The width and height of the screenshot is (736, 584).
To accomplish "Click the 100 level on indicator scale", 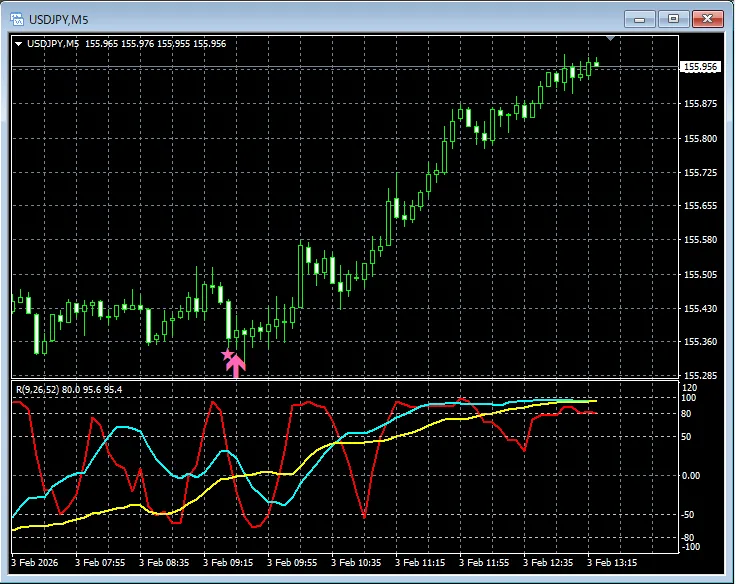I will pyautogui.click(x=689, y=398).
